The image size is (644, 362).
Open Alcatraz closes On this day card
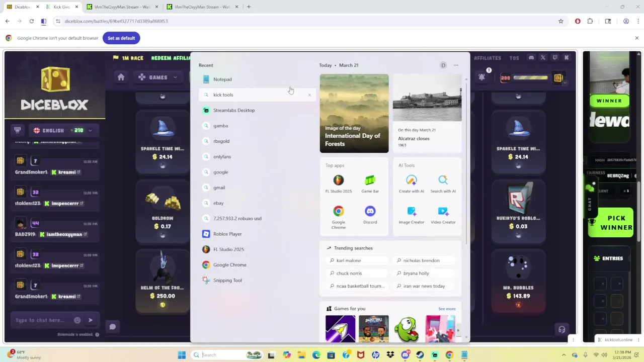pos(427,113)
